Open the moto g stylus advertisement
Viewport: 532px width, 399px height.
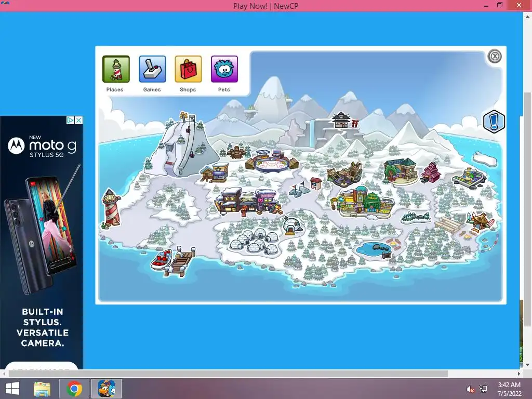[x=42, y=242]
